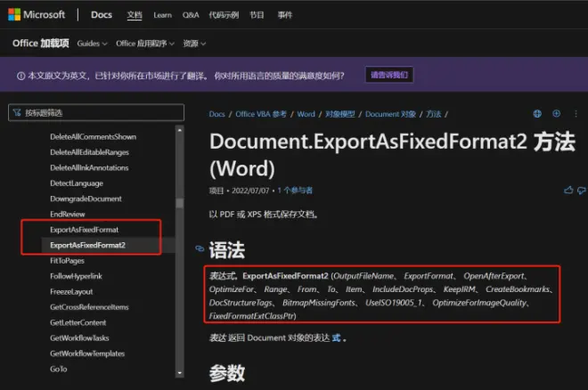
Task: Open the 事件 tab
Action: [284, 15]
